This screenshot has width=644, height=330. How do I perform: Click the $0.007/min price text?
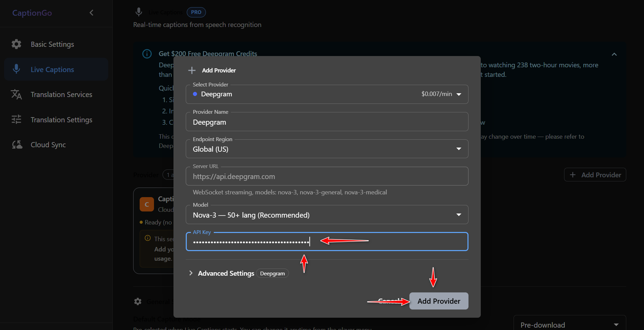pyautogui.click(x=437, y=94)
